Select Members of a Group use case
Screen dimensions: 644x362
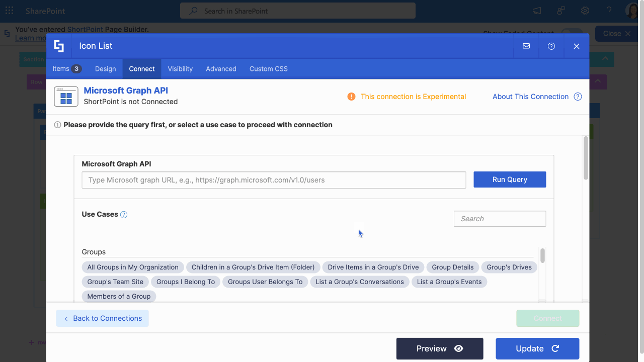click(x=119, y=296)
